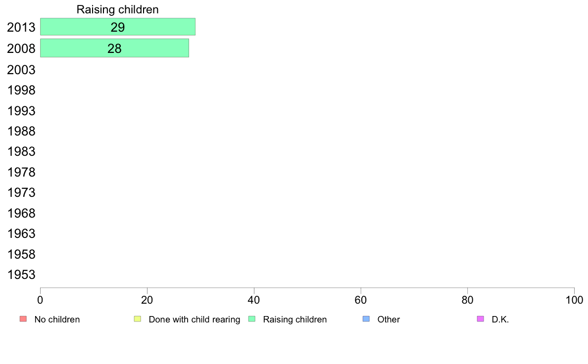Select the 2008 bar showing 28
This screenshot has height=364, width=588.
[114, 48]
